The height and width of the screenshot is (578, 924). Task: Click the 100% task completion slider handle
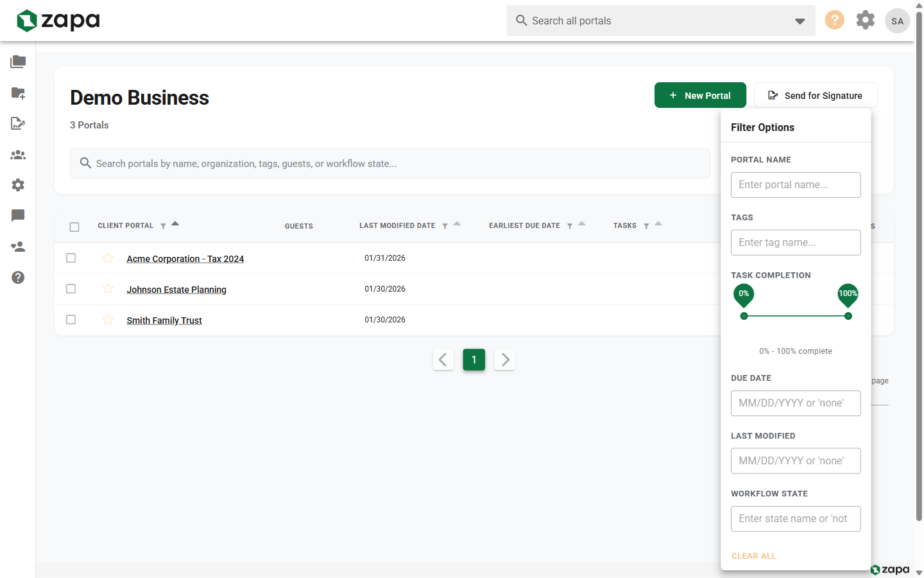tap(848, 316)
